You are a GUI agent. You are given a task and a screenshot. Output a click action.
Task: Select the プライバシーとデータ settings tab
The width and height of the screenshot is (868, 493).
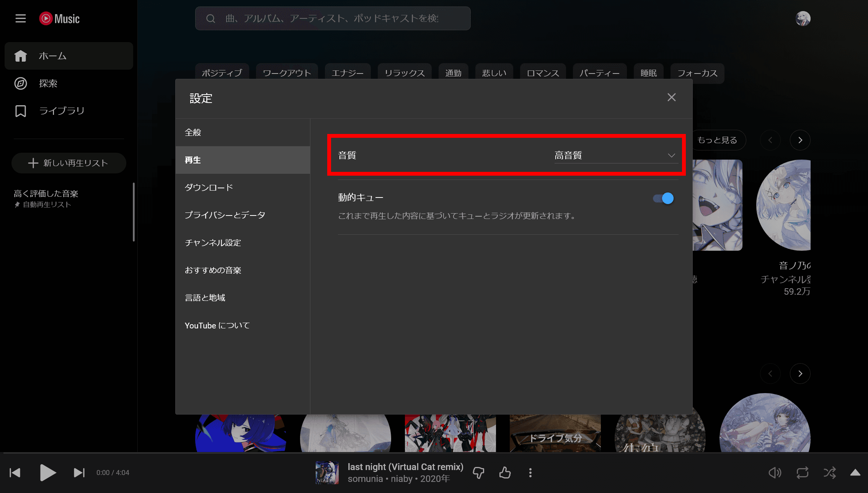243,215
